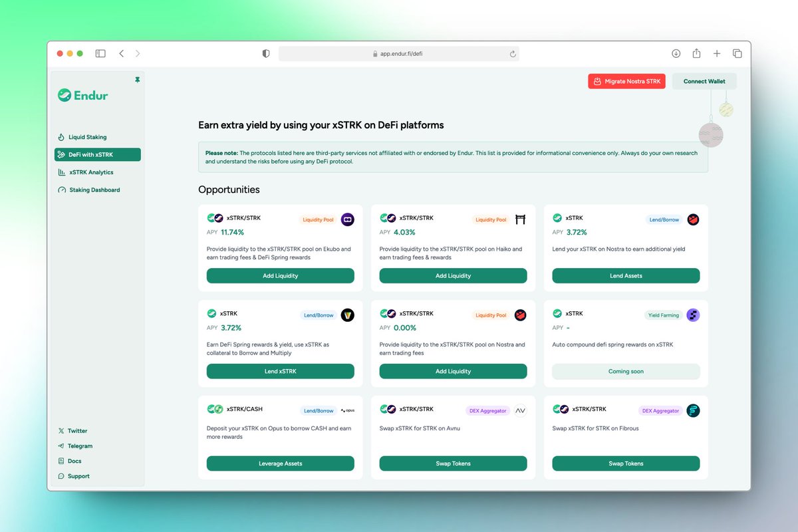Click the Endur logo in sidebar
The width and height of the screenshot is (798, 532).
click(x=83, y=95)
